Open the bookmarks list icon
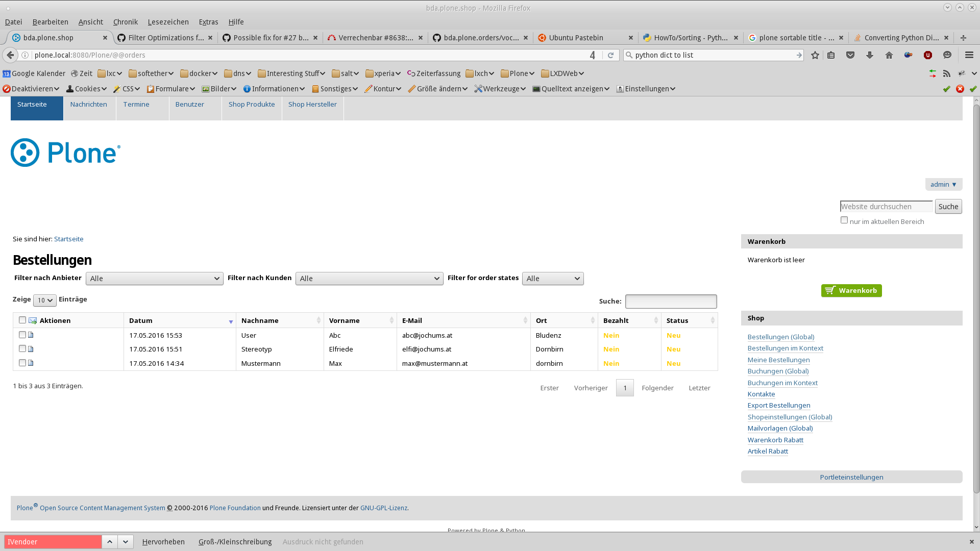The image size is (980, 551). pyautogui.click(x=831, y=55)
